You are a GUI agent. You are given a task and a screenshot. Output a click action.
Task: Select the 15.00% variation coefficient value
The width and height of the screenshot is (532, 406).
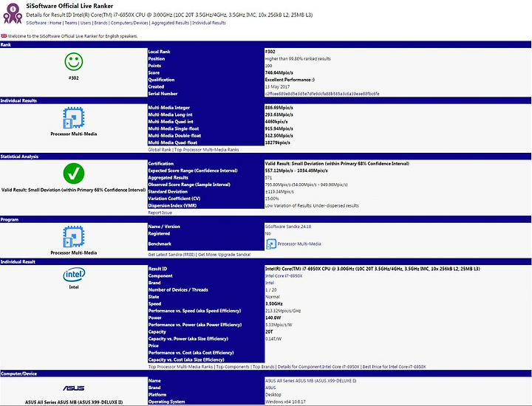[x=272, y=199]
